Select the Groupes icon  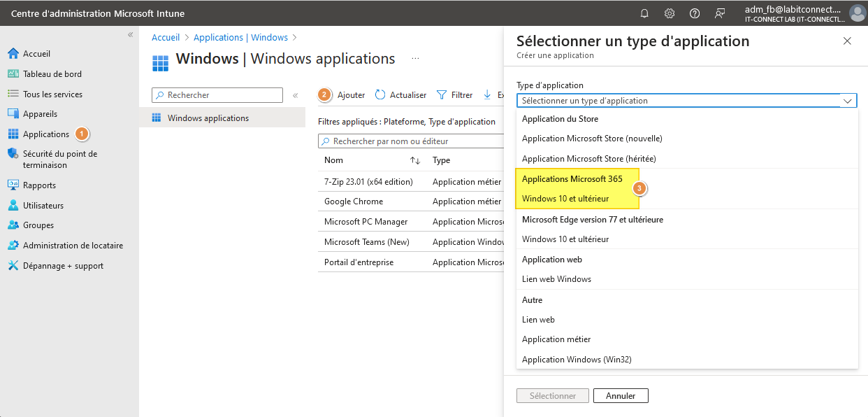pos(13,225)
